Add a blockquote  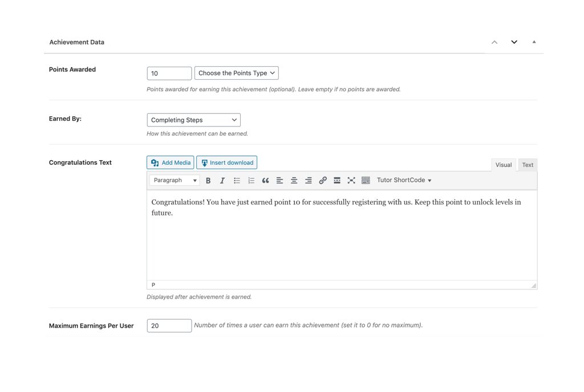tap(265, 180)
